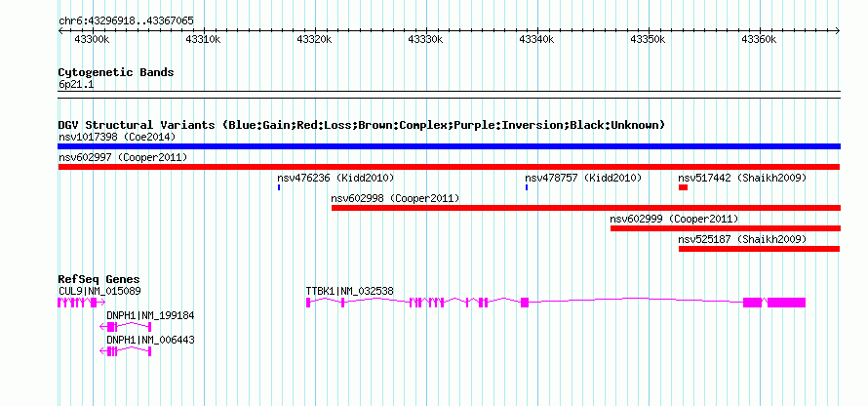Click the DNPH1|NM_199184 gene label
The image size is (868, 406).
pos(150,315)
